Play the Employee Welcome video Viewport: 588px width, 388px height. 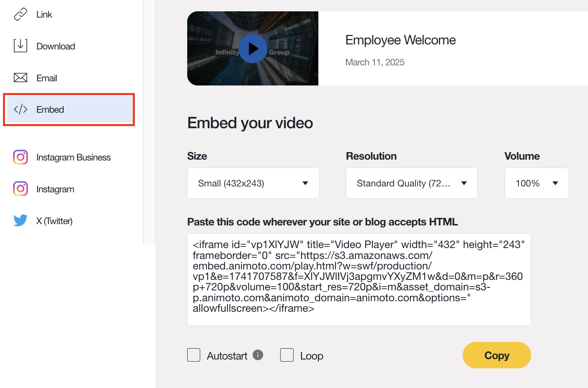pos(253,49)
